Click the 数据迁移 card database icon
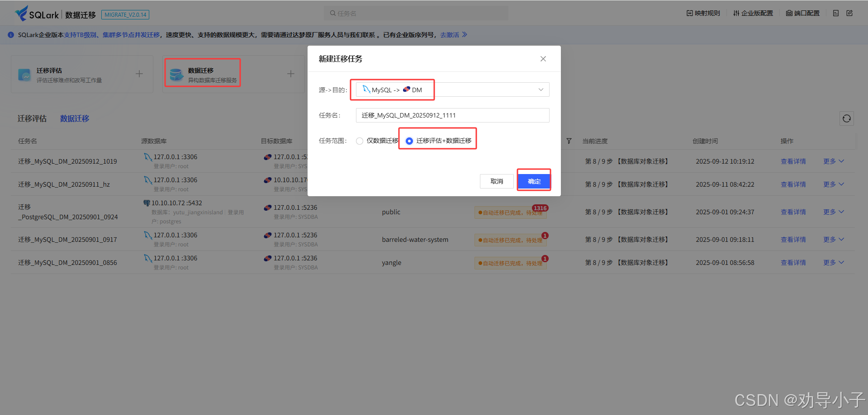The width and height of the screenshot is (868, 415). click(x=176, y=75)
